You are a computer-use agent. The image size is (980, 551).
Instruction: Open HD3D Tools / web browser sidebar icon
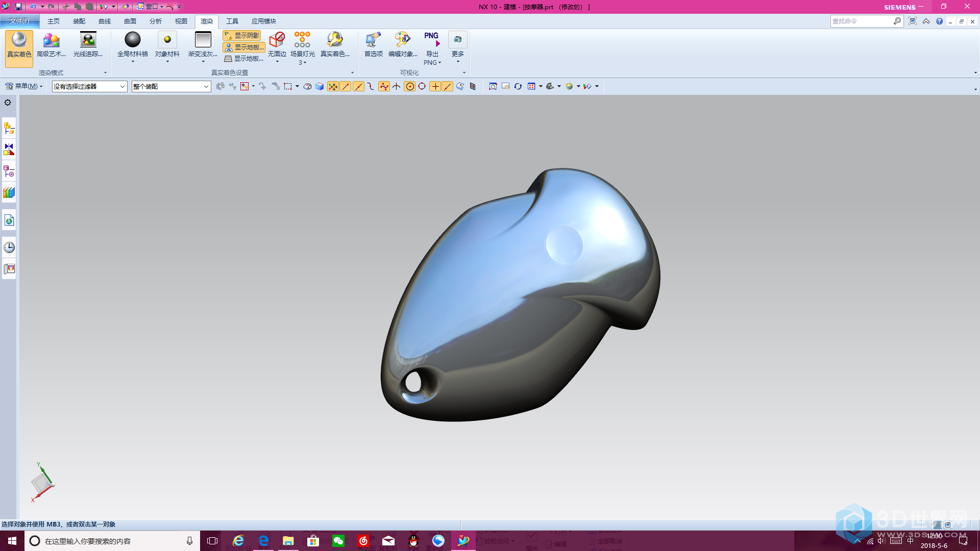click(x=9, y=220)
